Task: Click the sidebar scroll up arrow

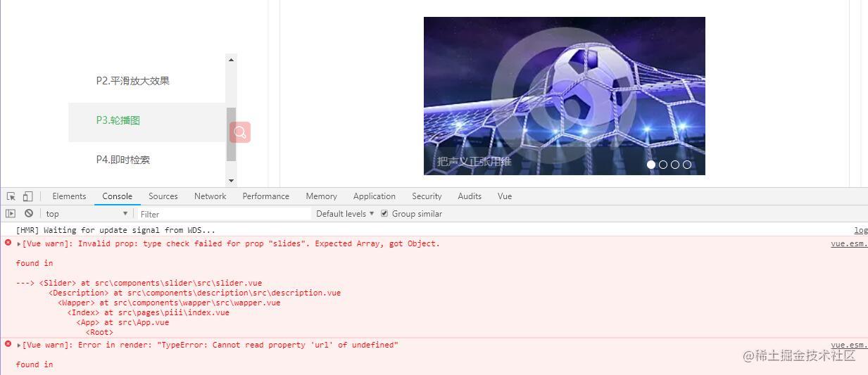Action: [231, 60]
